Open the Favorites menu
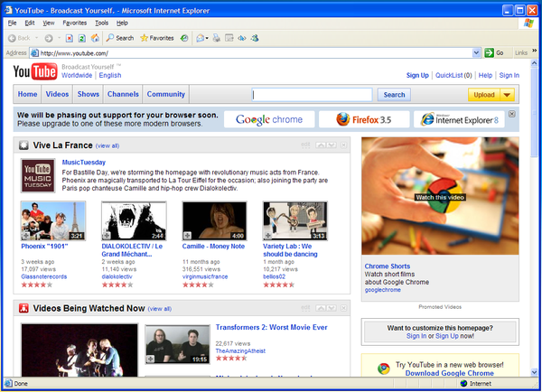542x392 pixels. coord(75,23)
